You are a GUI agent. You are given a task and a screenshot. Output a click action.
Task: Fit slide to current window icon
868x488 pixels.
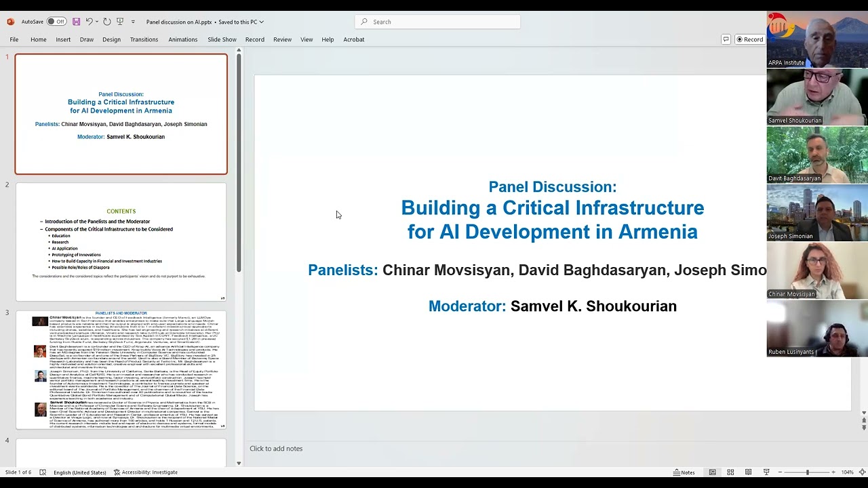(x=863, y=472)
